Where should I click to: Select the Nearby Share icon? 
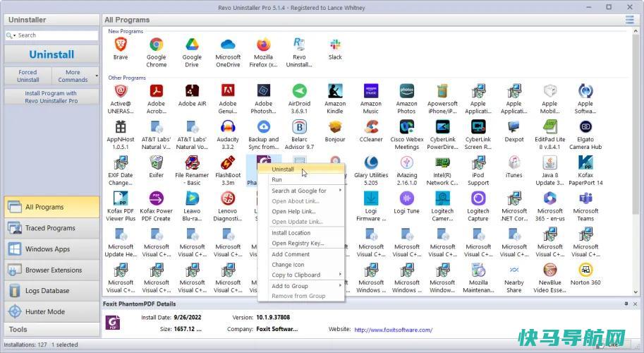[514, 270]
